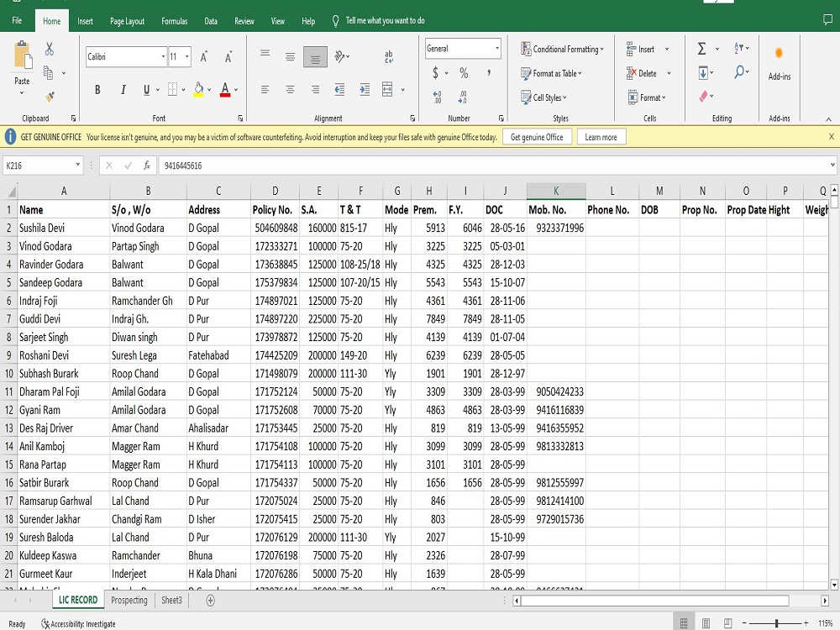
Task: Apply Accounting dollar format
Action: [435, 73]
